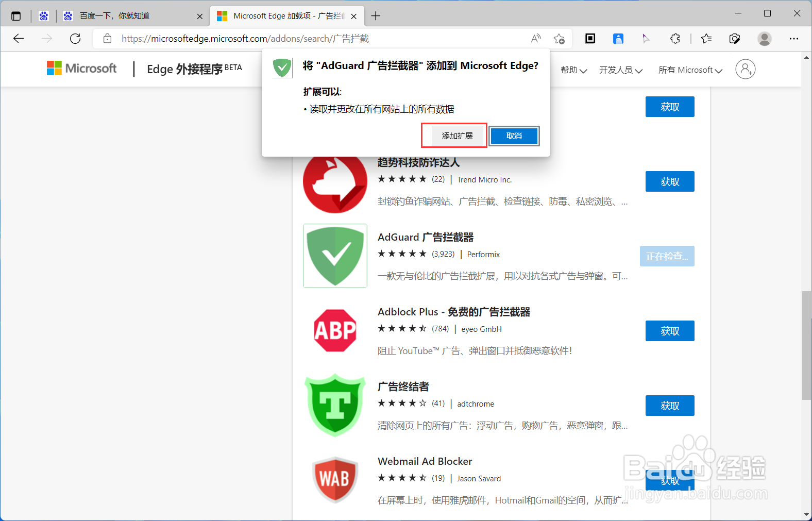The width and height of the screenshot is (812, 521).
Task: Open a new tab with plus button
Action: 376,16
